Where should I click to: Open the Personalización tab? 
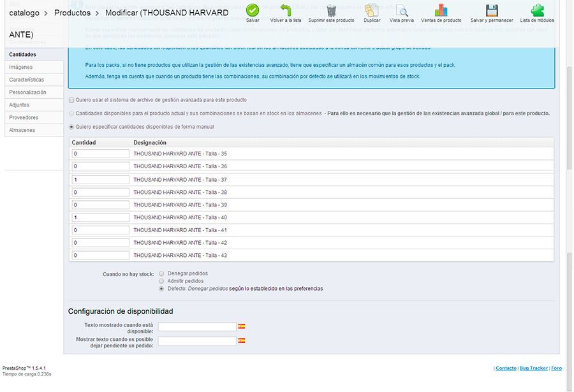tap(34, 92)
